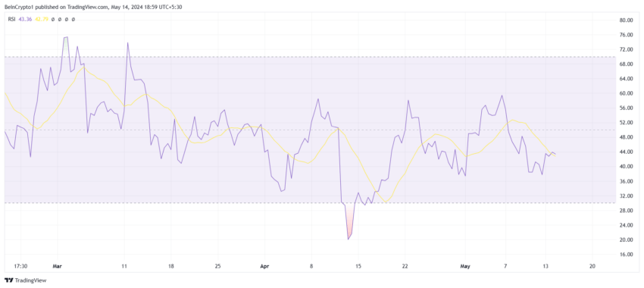Click the 20 date label on time axis
Image resolution: width=644 pixels, height=288 pixels.
point(592,266)
